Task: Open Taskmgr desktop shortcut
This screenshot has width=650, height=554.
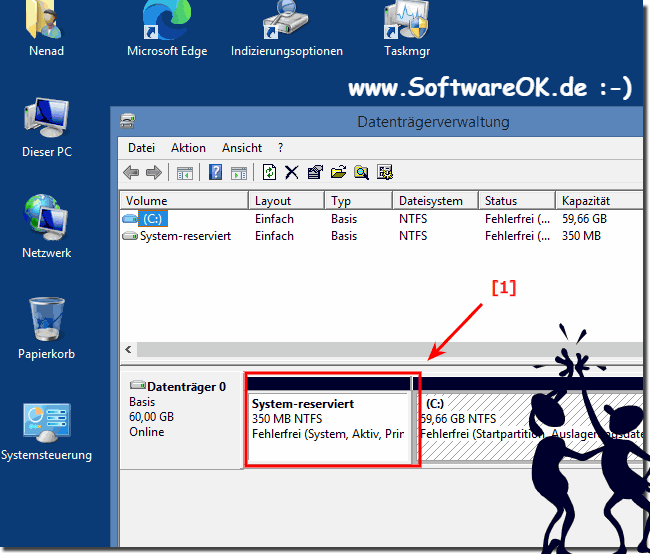Action: (407, 29)
